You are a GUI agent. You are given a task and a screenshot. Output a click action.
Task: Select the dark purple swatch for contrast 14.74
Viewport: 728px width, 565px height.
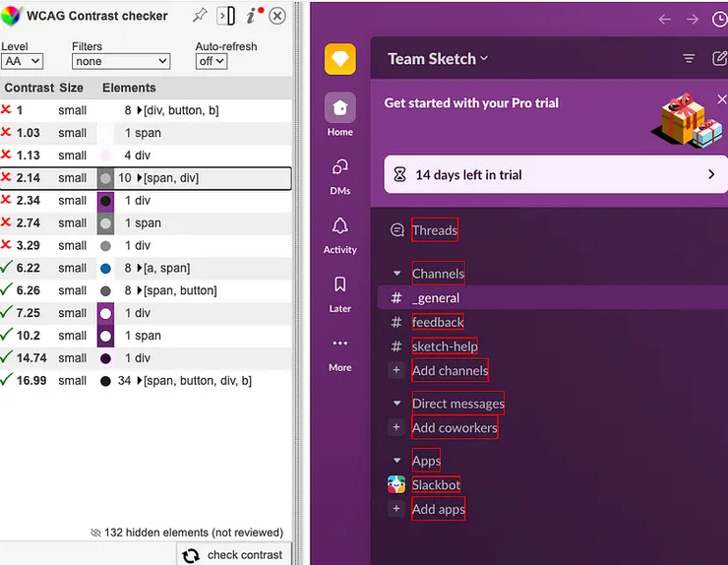point(105,358)
